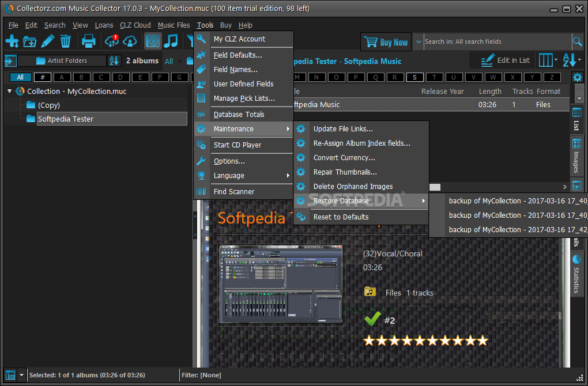Sort by Release Year column header
Image resolution: width=588 pixels, height=386 pixels.
point(443,92)
